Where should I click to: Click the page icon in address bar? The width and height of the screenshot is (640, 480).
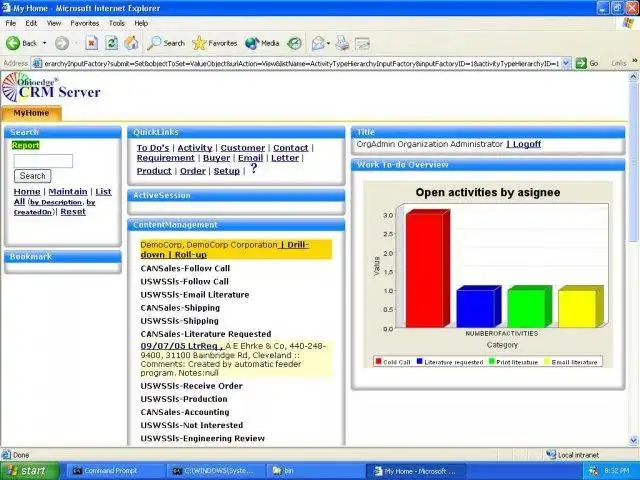click(37, 63)
